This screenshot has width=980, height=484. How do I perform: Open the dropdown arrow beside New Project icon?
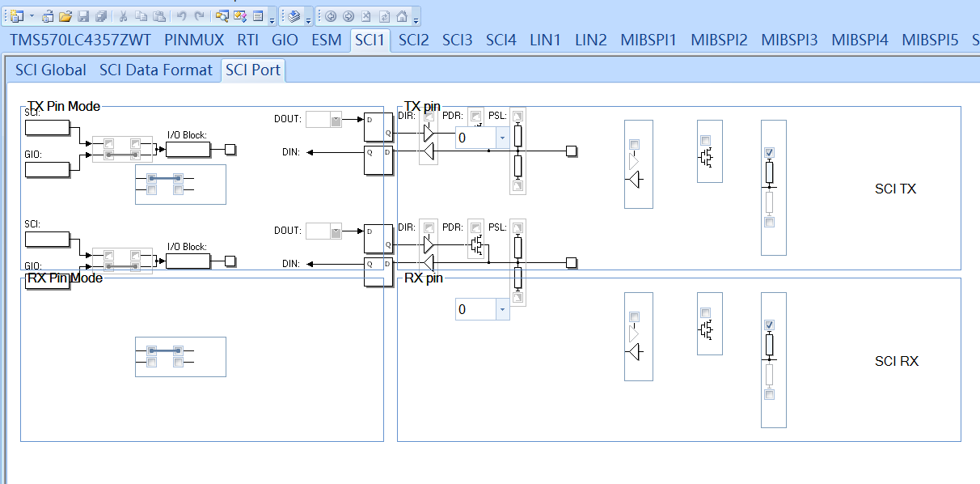click(x=32, y=16)
